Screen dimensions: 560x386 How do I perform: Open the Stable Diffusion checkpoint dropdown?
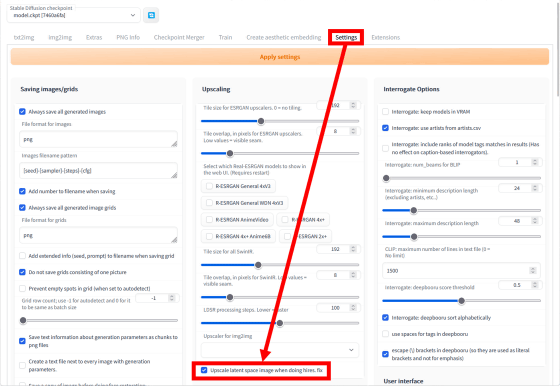[74, 15]
